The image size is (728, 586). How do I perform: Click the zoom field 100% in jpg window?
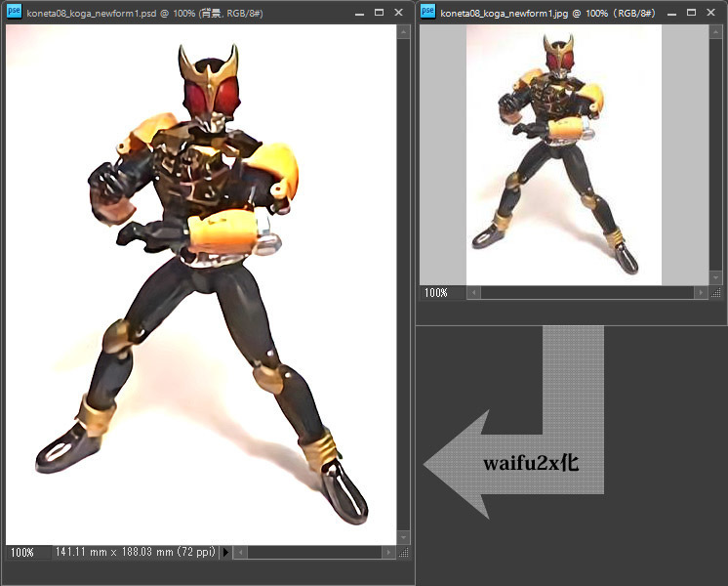442,293
